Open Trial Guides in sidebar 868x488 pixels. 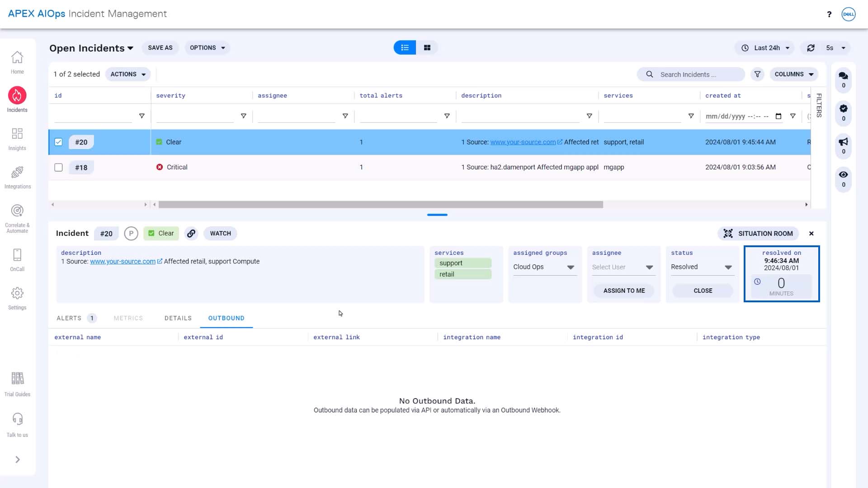(17, 385)
